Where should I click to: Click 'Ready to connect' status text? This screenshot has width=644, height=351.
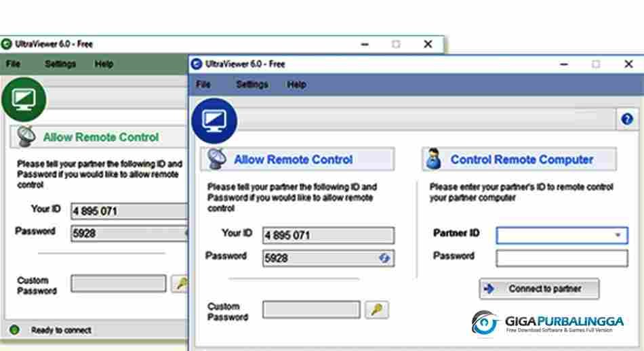click(x=61, y=330)
